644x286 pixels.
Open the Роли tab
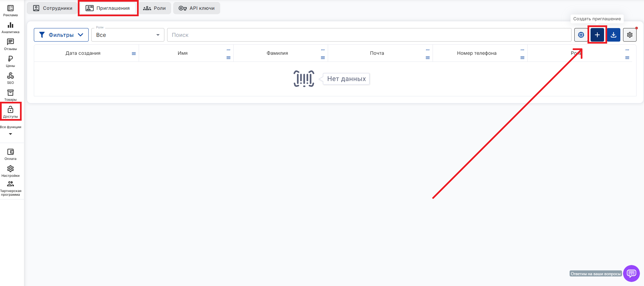click(x=155, y=8)
